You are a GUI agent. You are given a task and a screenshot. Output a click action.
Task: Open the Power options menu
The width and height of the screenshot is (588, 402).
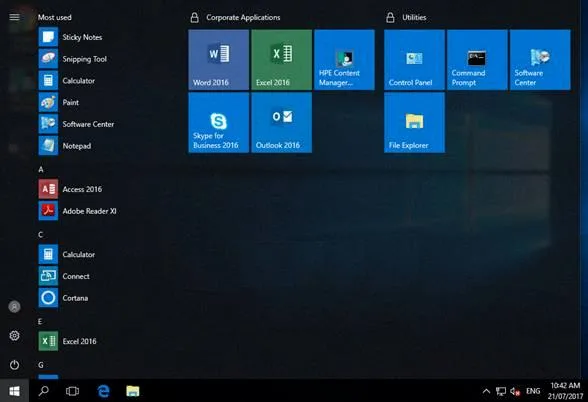point(14,364)
